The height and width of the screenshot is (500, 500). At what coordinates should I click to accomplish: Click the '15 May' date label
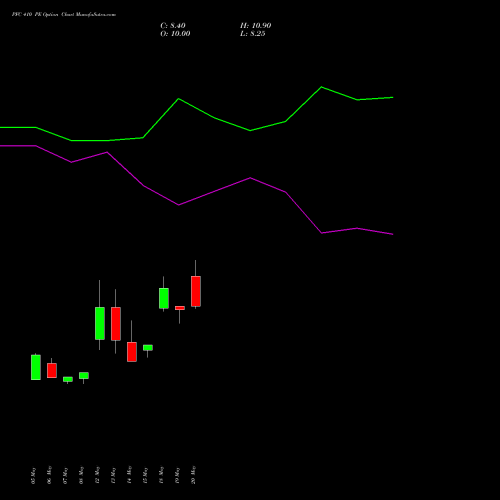(145, 475)
